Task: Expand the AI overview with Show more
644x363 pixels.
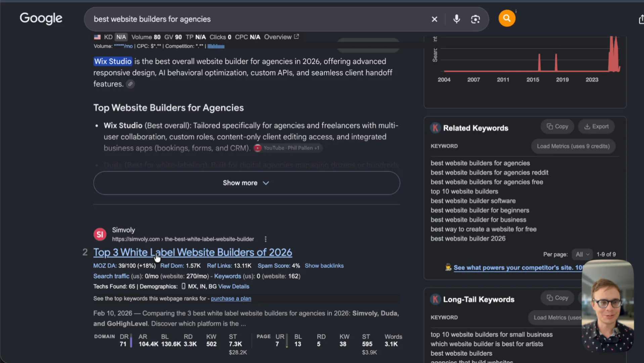Action: point(246,183)
